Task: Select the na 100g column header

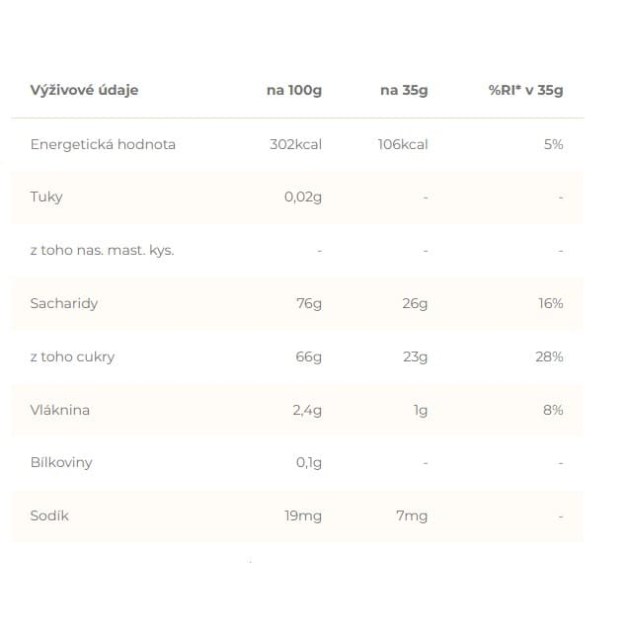Action: (294, 90)
